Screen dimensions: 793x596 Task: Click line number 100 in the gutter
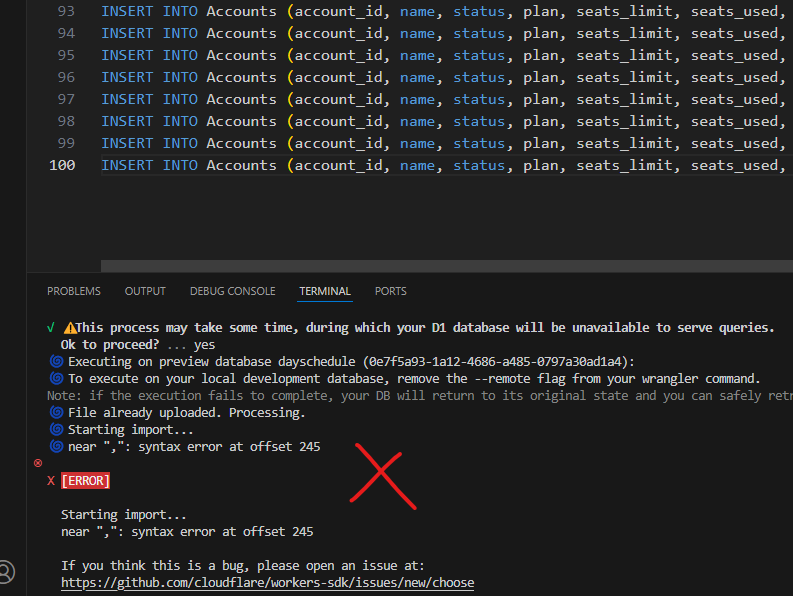coord(62,165)
